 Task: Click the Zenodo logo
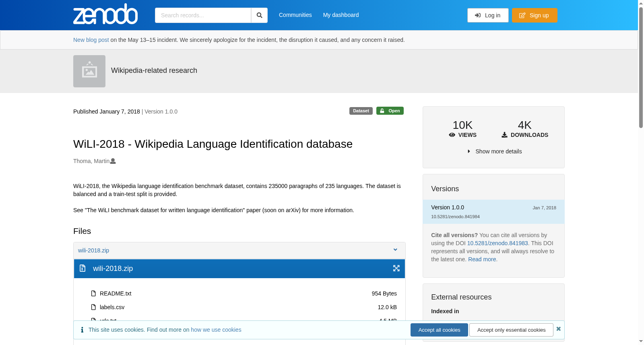(105, 14)
